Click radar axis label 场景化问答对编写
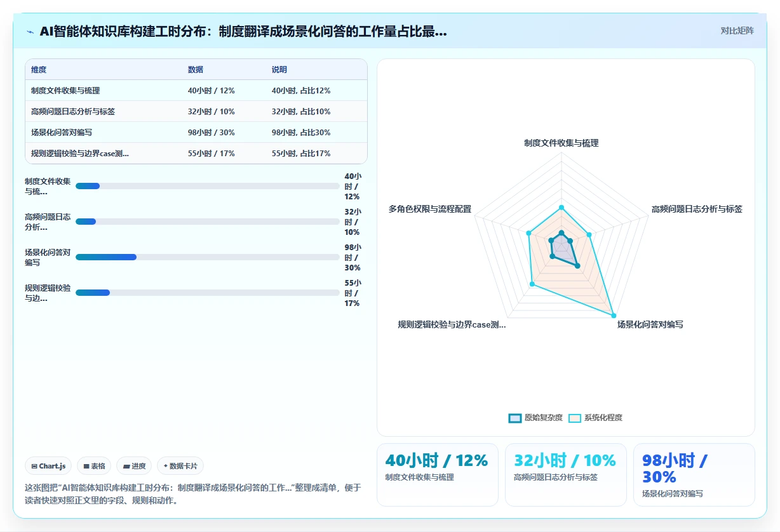 tap(650, 324)
